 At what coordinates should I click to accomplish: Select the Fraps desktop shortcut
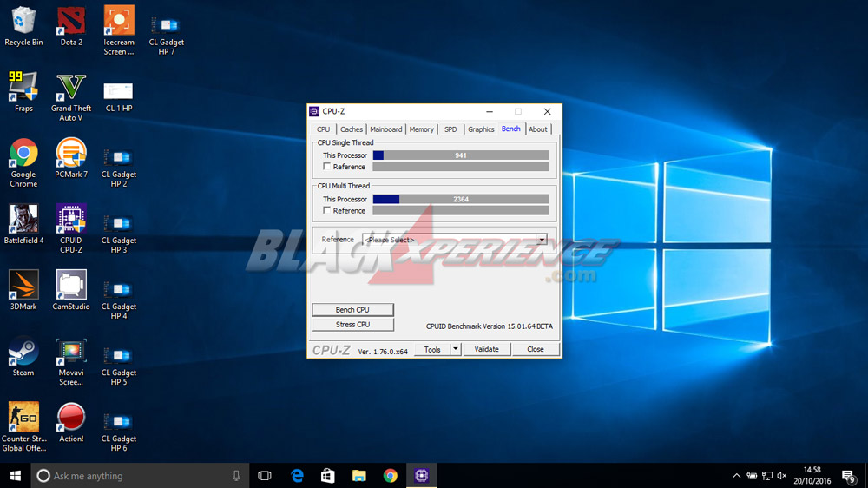[23, 92]
